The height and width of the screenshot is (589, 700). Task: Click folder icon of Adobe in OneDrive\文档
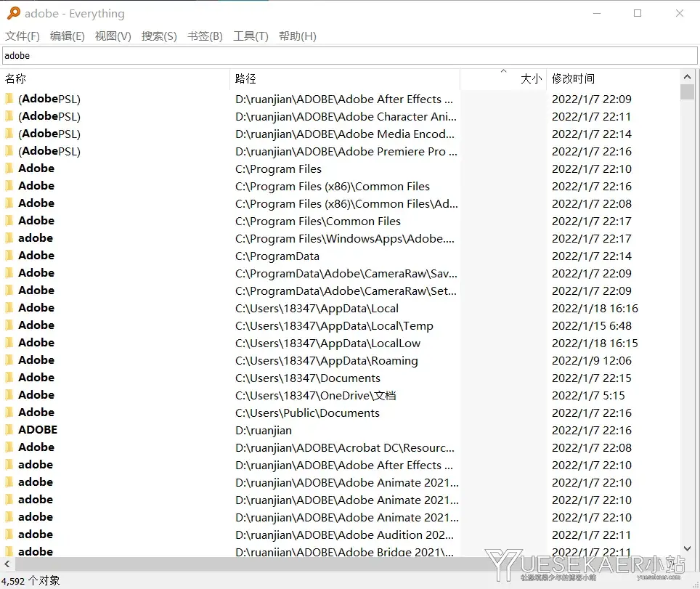coord(9,395)
